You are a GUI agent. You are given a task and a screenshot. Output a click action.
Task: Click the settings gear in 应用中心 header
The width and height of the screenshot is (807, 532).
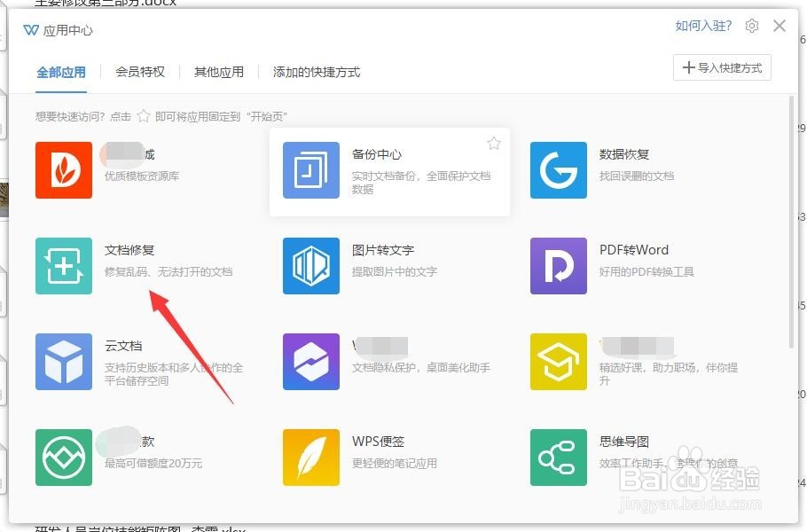tap(752, 26)
